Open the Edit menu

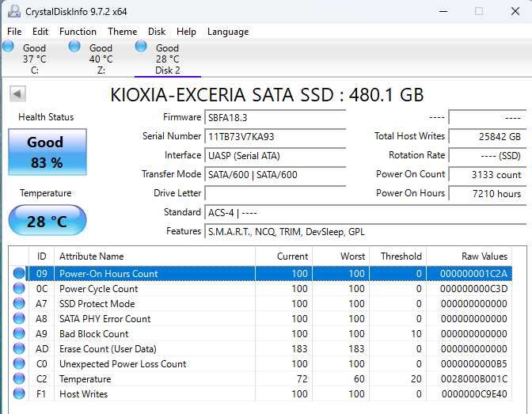(x=40, y=32)
